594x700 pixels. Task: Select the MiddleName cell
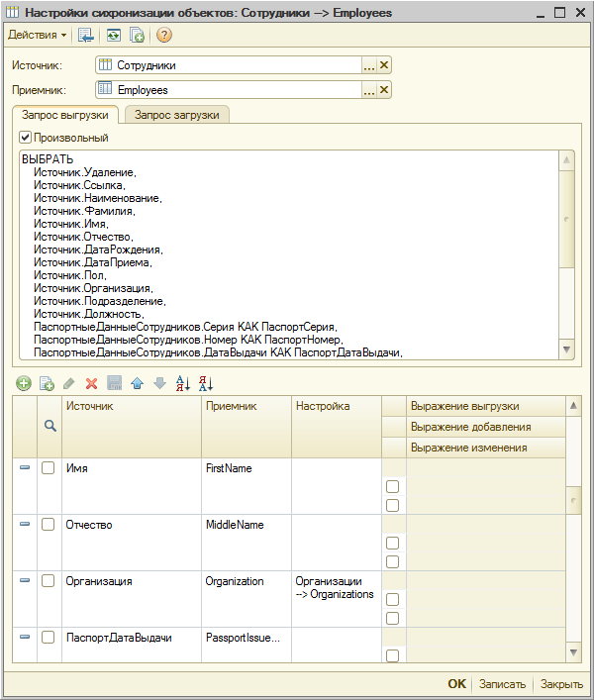(x=247, y=543)
